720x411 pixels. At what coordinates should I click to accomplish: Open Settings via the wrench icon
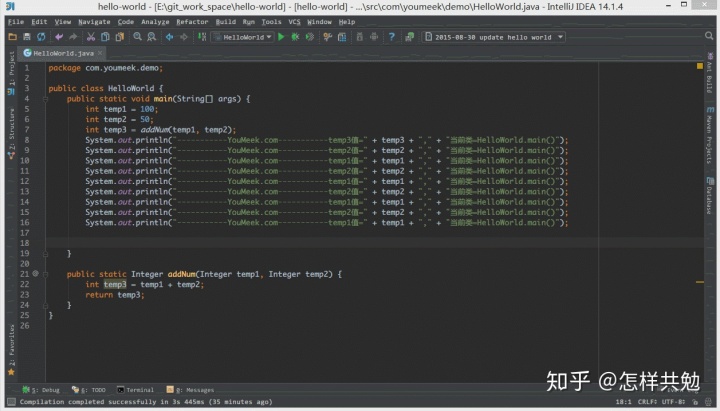click(327, 37)
